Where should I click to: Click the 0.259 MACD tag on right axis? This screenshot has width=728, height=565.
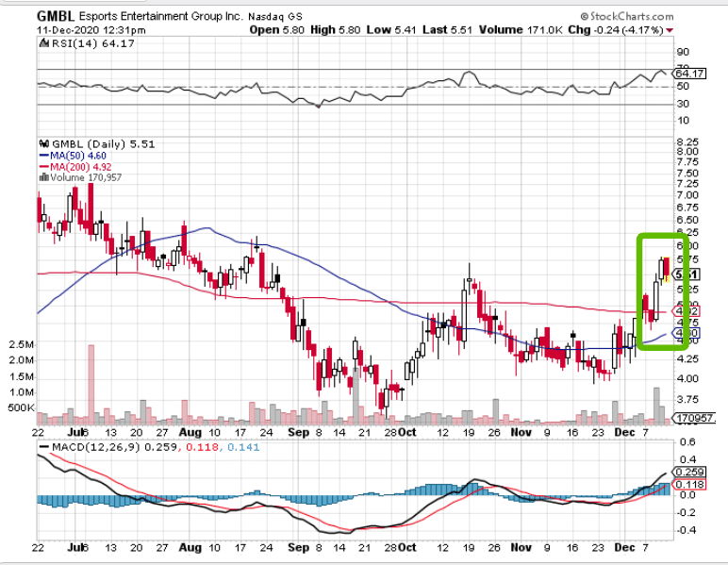coord(690,473)
